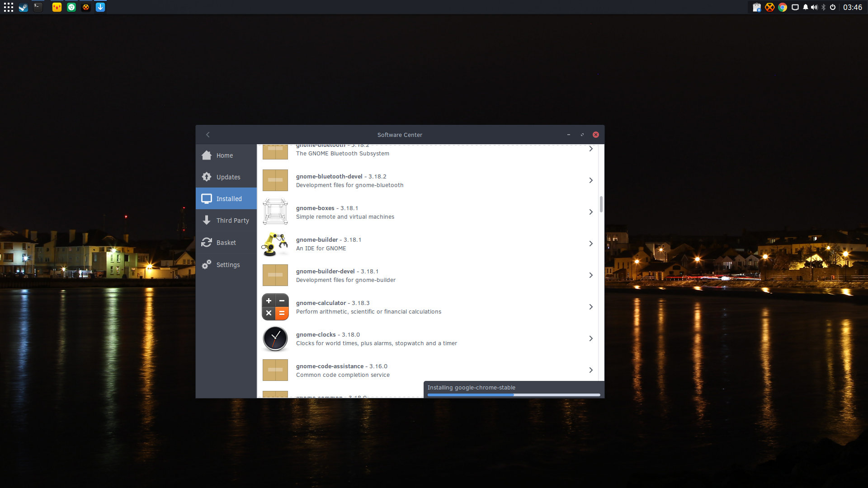Click the shopping bag update tray icon
The height and width of the screenshot is (488, 868).
(x=757, y=7)
